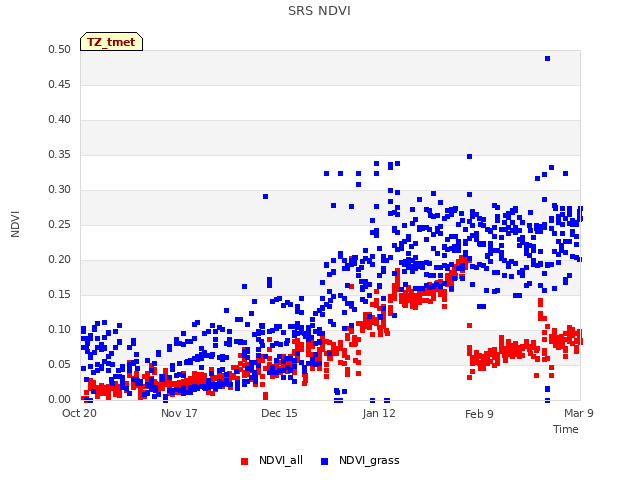Screen dimensions: 640x480
Task: Click the 0.50 y-axis tick label
Action: point(59,49)
